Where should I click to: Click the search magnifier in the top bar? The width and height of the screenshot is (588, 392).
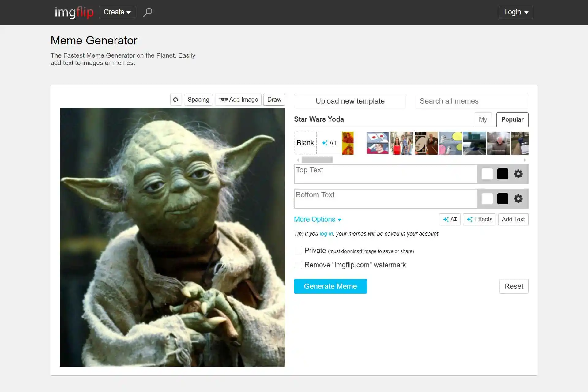(147, 12)
